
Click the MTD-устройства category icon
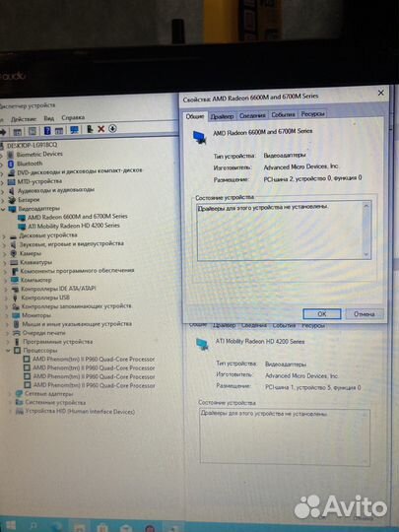coord(11,182)
